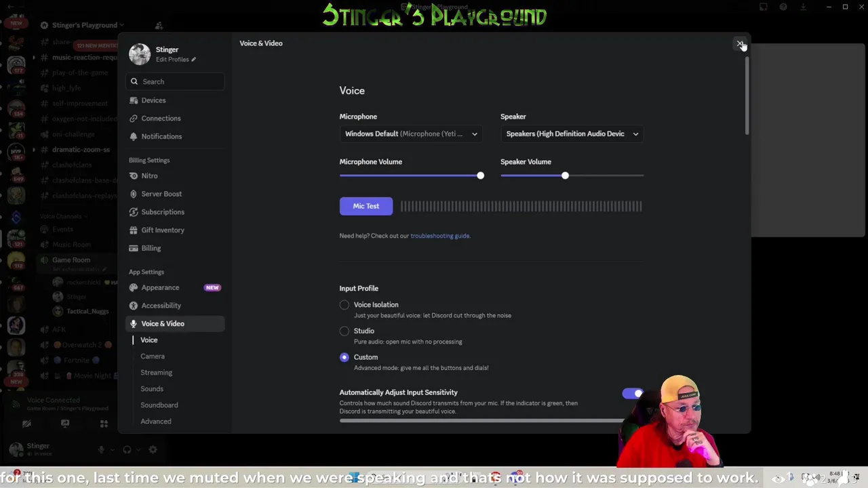Adjust the Microphone Volume slider handle
This screenshot has height=488, width=868.
click(480, 176)
